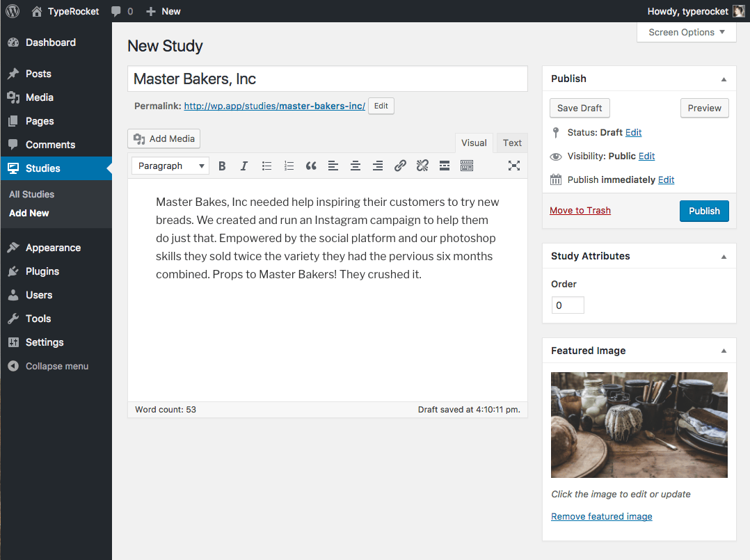The image size is (750, 560).
Task: Toggle the toolbar kitchen sink
Action: pos(467,166)
